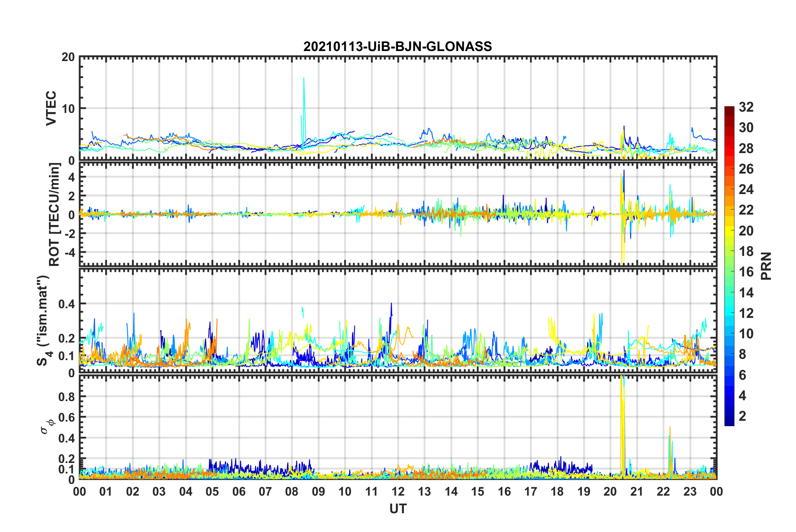Viewport: 796px width, 532px height.
Task: Select PRN colorbar tick label 12
Action: coord(746,313)
